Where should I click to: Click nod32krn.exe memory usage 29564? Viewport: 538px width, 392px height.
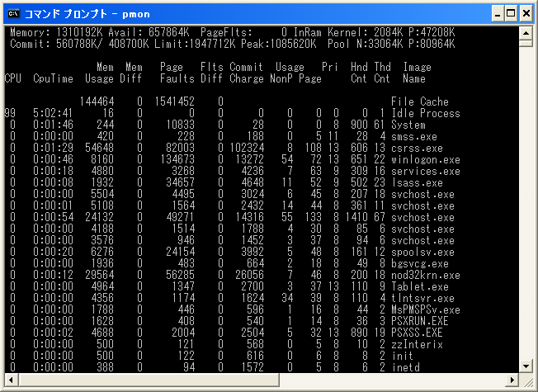pos(100,275)
